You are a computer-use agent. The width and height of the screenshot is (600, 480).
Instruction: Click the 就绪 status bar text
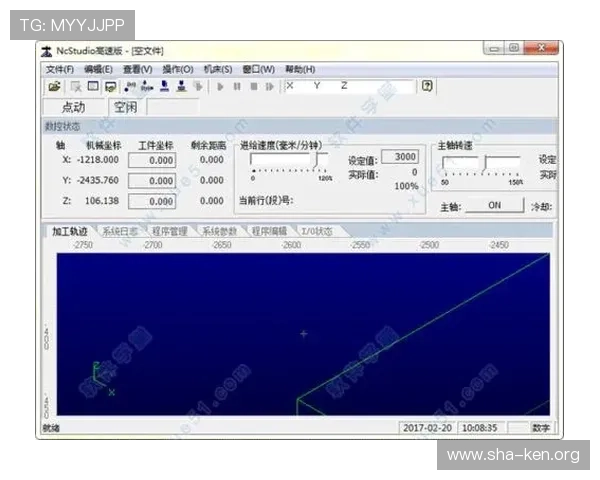(x=51, y=428)
